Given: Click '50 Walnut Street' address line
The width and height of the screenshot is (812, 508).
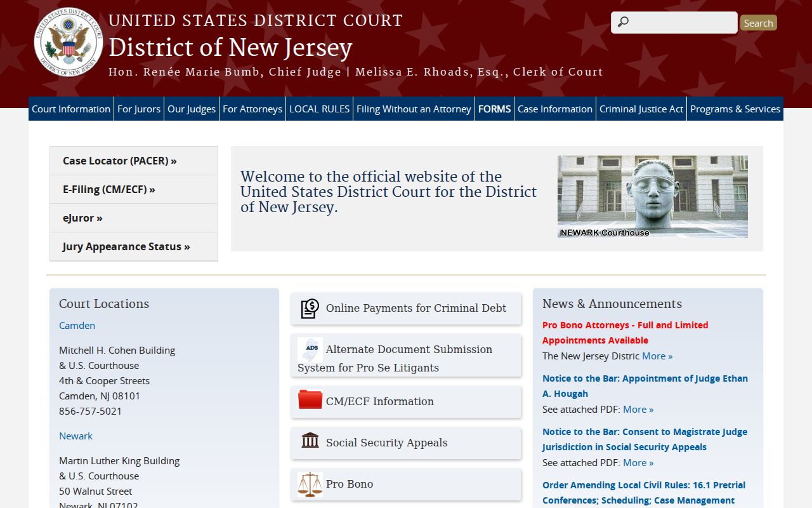Looking at the screenshot, I should (96, 491).
